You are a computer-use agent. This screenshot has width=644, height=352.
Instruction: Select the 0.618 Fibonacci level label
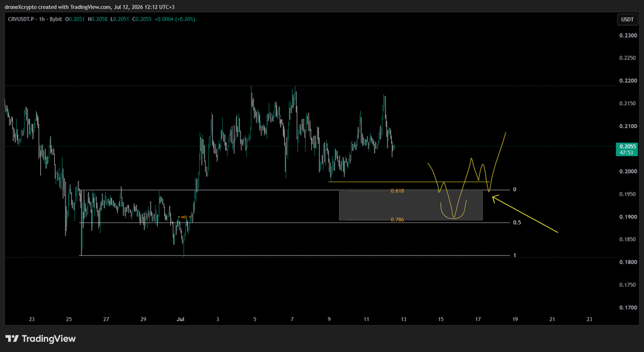click(397, 191)
